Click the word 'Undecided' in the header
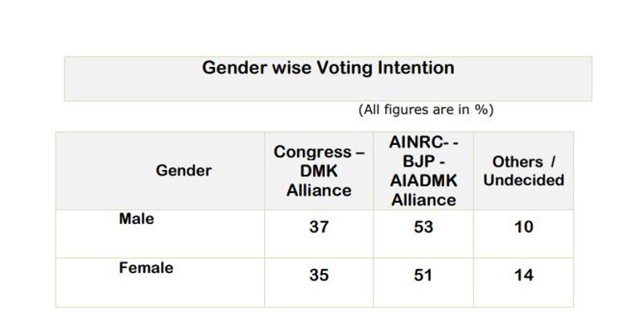644x331 pixels. point(523,180)
